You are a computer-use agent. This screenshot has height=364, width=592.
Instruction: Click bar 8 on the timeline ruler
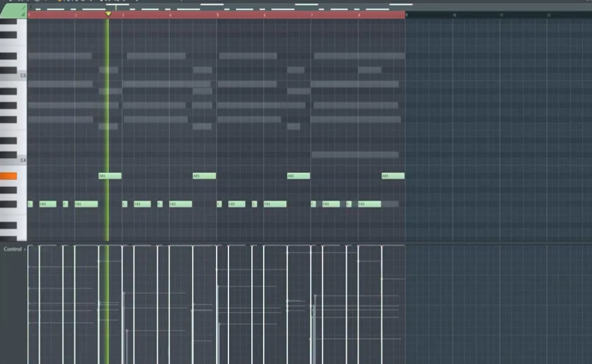359,15
